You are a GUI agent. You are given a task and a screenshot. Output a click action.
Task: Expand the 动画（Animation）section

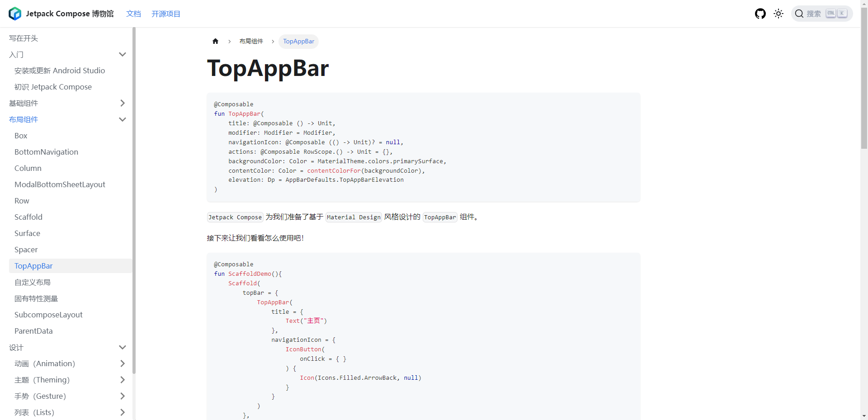pyautogui.click(x=122, y=363)
